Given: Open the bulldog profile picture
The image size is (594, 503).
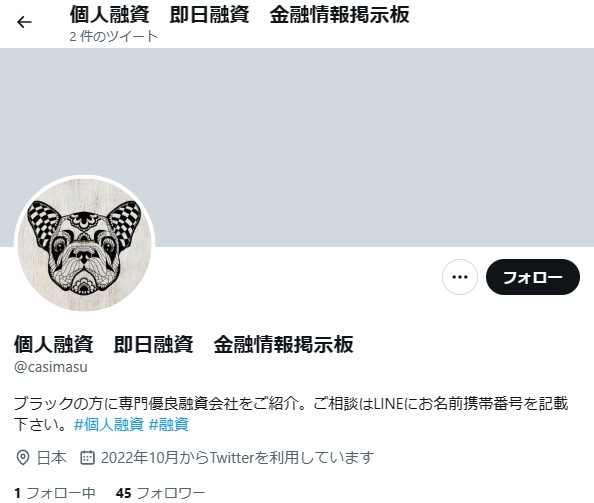Looking at the screenshot, I should 84,245.
